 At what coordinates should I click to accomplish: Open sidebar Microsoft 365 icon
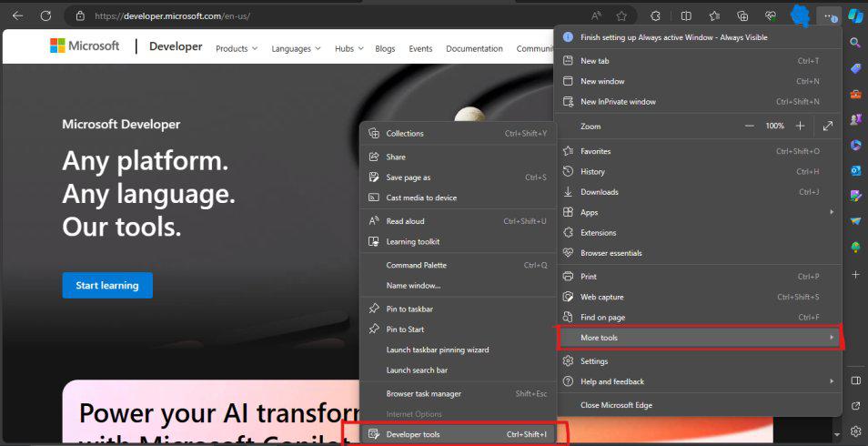tap(855, 145)
